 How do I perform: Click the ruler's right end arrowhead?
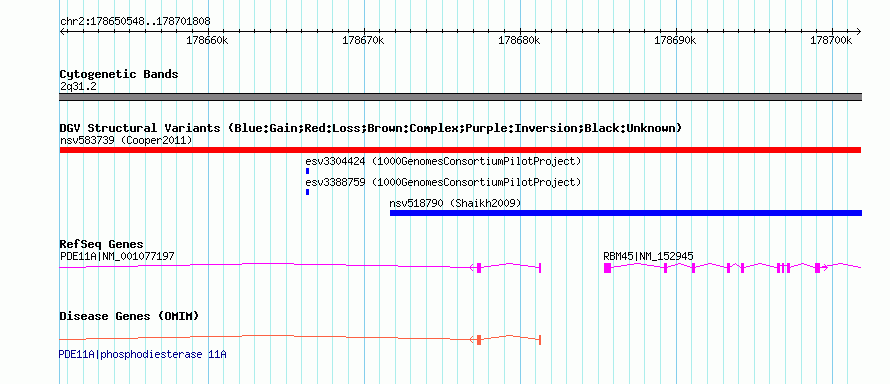(x=859, y=31)
